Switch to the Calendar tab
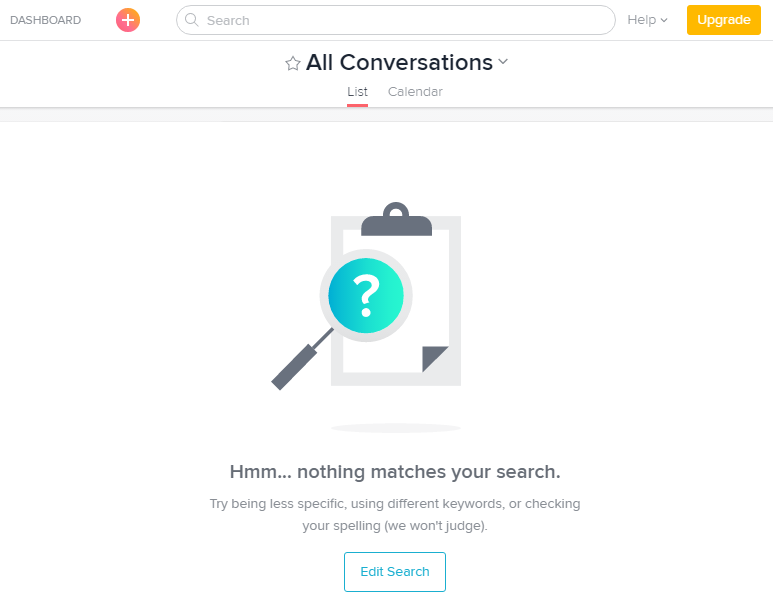Image resolution: width=773 pixels, height=606 pixels. point(415,92)
